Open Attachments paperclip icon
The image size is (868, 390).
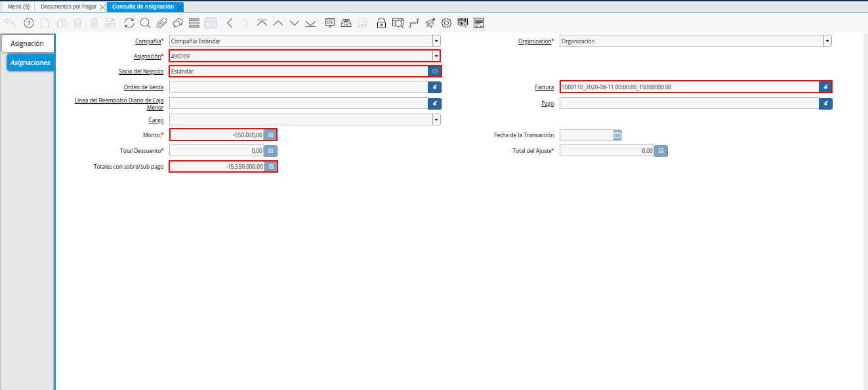click(x=161, y=23)
